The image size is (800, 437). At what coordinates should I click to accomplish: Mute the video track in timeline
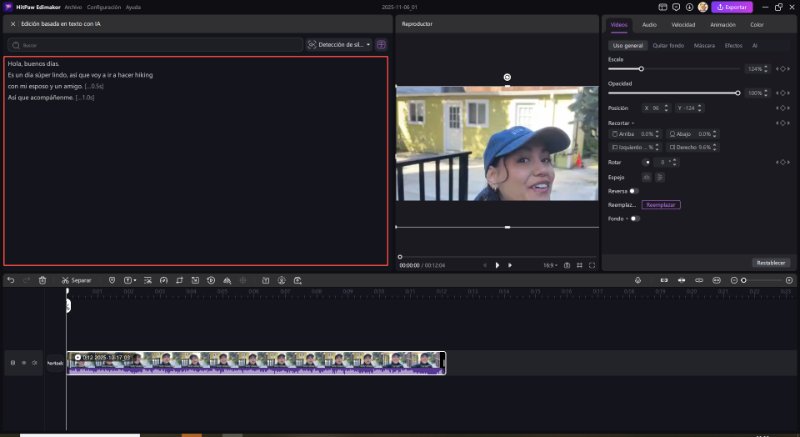34,362
